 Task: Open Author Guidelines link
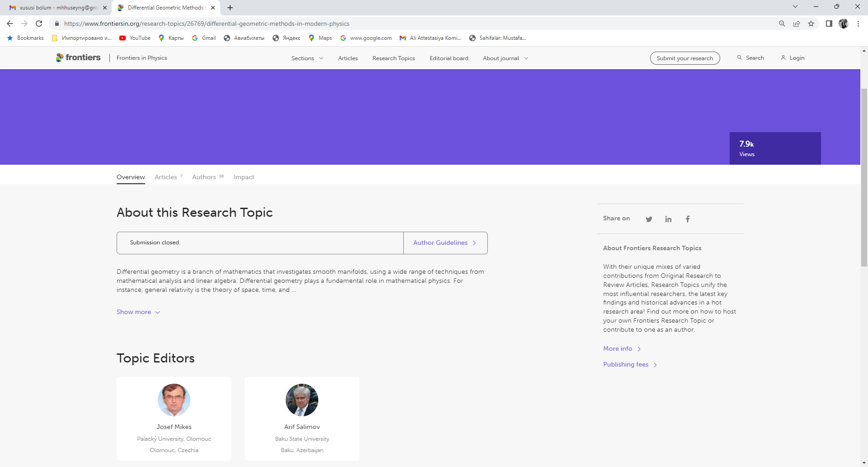coord(444,243)
